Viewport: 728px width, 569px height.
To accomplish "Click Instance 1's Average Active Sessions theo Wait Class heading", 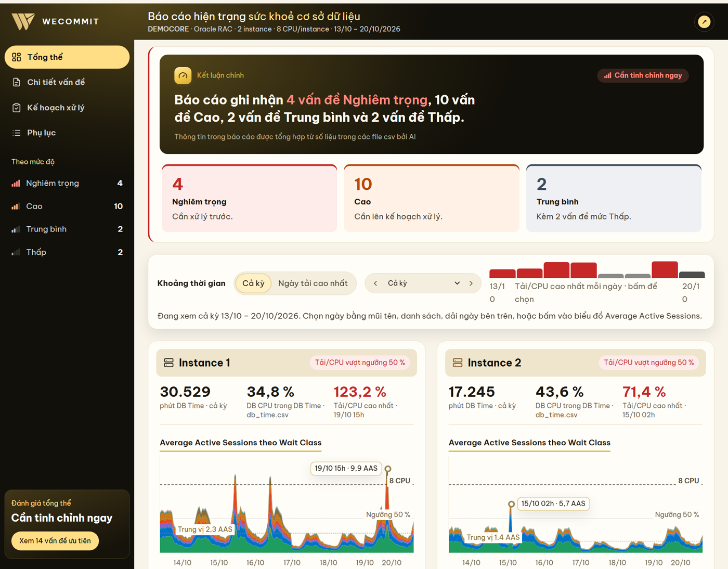I will [x=241, y=443].
